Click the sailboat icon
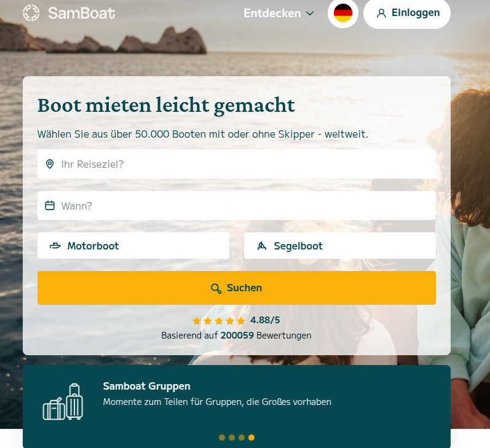 (262, 246)
